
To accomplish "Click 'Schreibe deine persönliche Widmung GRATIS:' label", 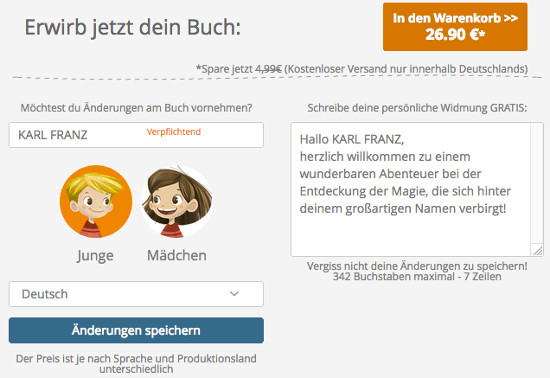I will pos(417,108).
